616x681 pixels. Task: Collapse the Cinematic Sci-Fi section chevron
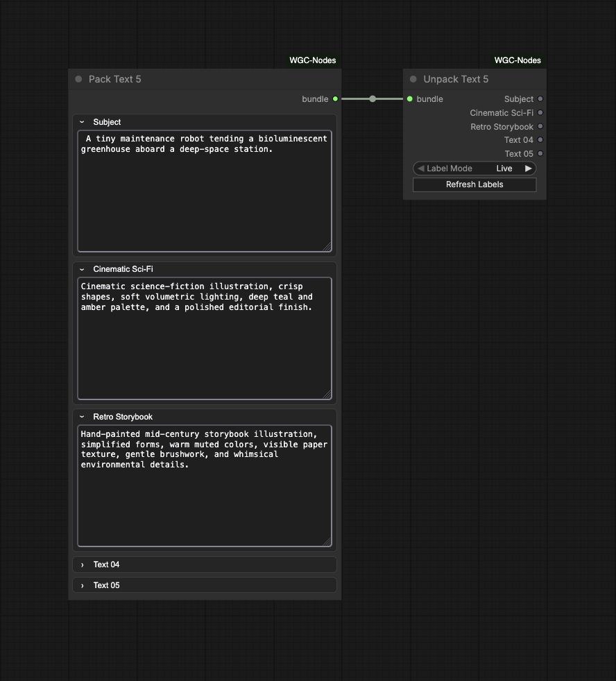(x=82, y=269)
